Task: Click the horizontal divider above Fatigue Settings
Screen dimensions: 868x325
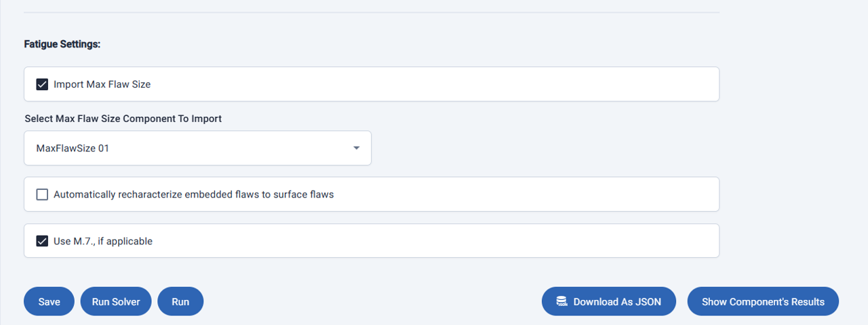Action: [x=372, y=13]
